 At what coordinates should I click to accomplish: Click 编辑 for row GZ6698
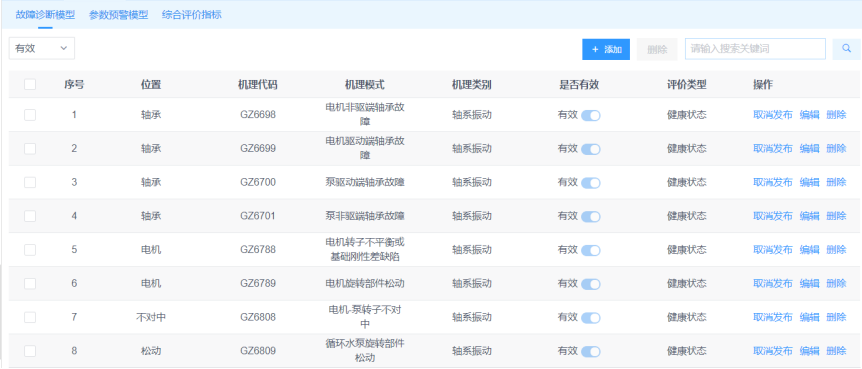click(x=809, y=115)
